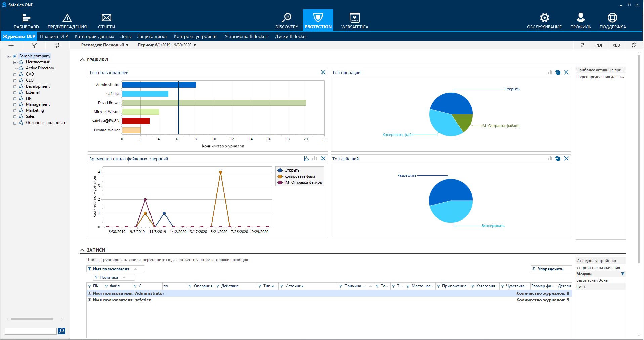The width and height of the screenshot is (644, 340).
Task: Click the filter funnel icon above tree
Action: tap(34, 45)
